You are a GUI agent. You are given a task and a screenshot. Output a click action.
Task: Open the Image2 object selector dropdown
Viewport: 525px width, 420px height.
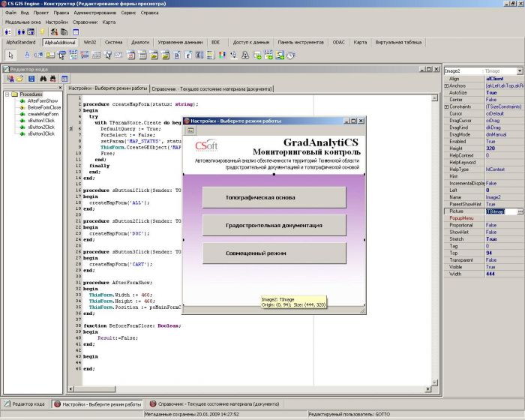coord(519,71)
